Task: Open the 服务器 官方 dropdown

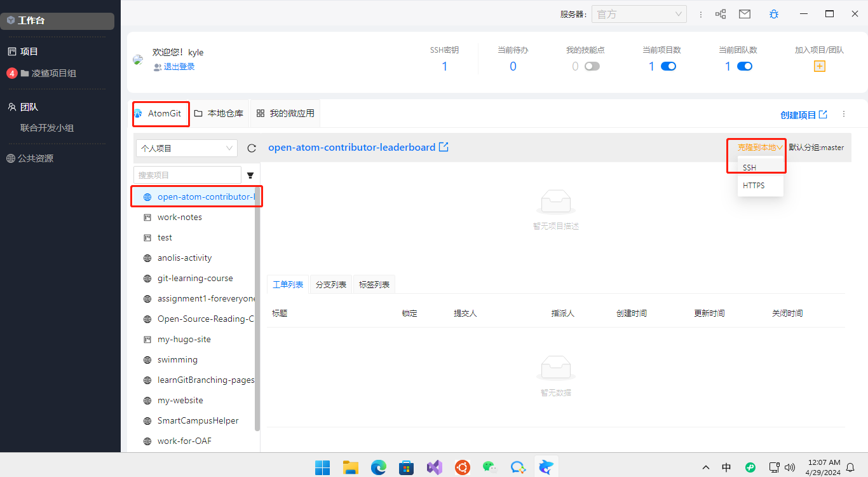Action: pos(639,14)
